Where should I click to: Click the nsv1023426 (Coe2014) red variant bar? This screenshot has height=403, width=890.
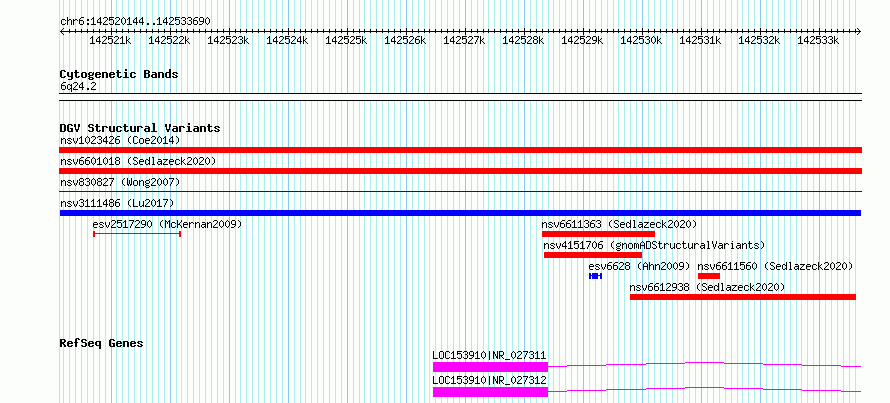[460, 150]
